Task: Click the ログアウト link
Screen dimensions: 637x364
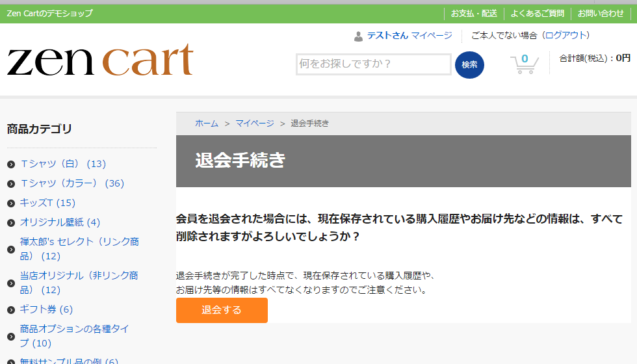Action: coord(566,35)
